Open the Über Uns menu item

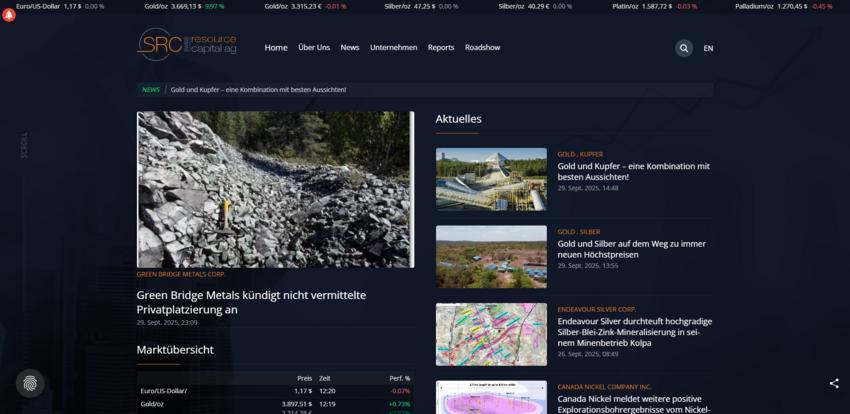click(x=314, y=48)
